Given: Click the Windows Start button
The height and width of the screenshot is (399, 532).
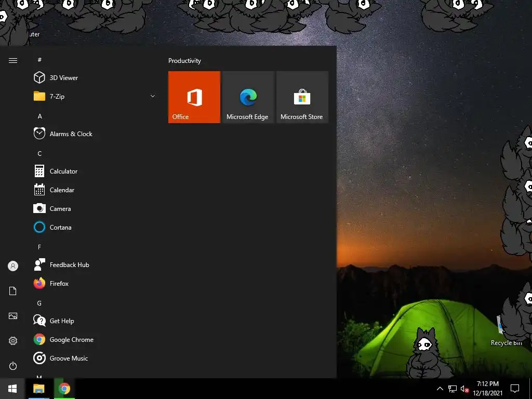Looking at the screenshot, I should click(x=12, y=389).
